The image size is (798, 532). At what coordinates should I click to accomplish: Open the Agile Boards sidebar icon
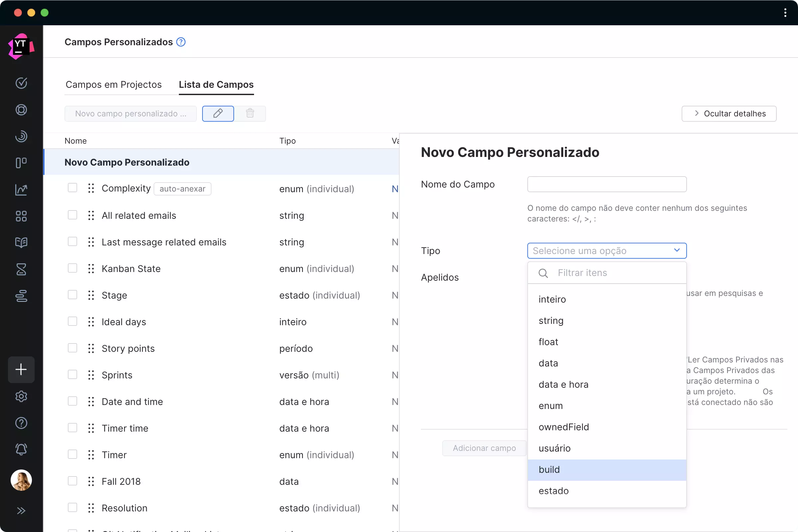[x=21, y=163]
